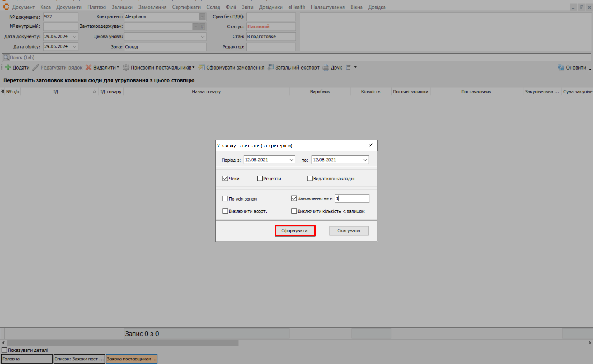Switch to the Головна tab
Image resolution: width=593 pixels, height=364 pixels.
(27, 359)
